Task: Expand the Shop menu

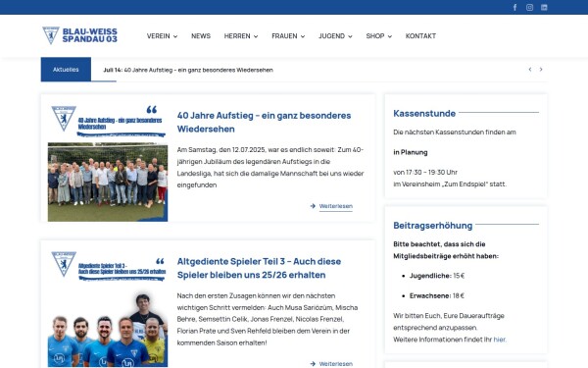Action: tap(378, 36)
